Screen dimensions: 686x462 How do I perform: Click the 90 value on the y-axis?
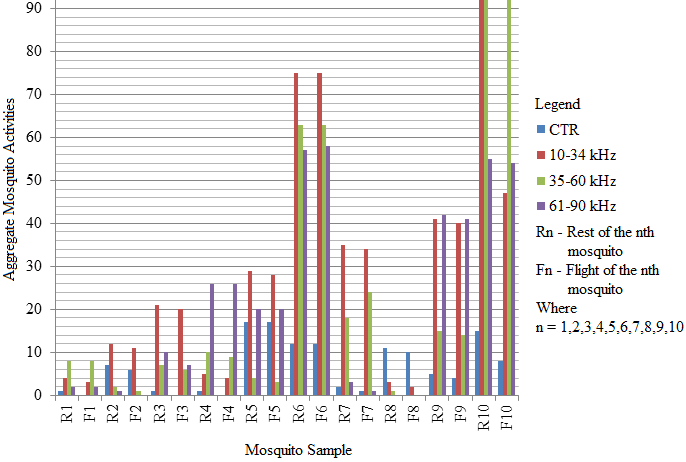35,8
